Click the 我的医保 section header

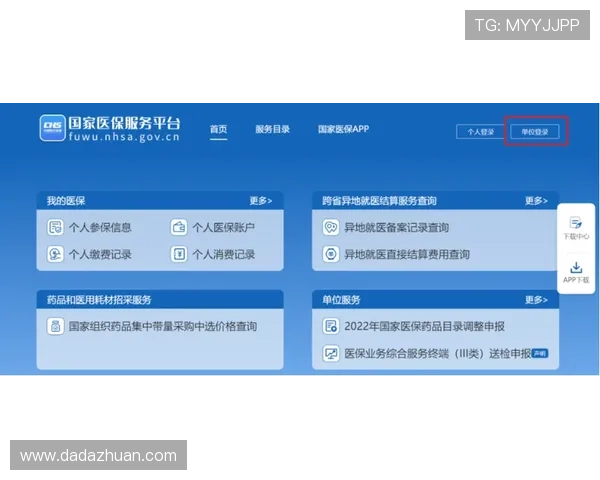pos(66,201)
